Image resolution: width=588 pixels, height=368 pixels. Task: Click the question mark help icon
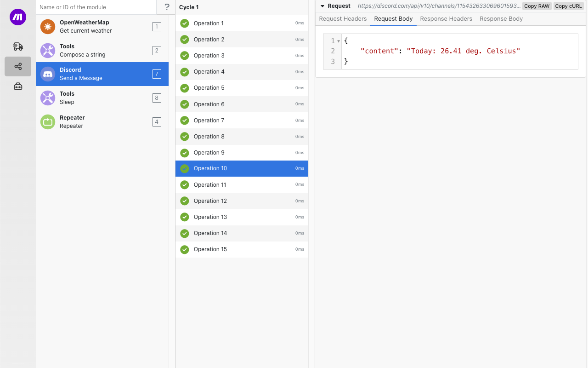pos(167,7)
